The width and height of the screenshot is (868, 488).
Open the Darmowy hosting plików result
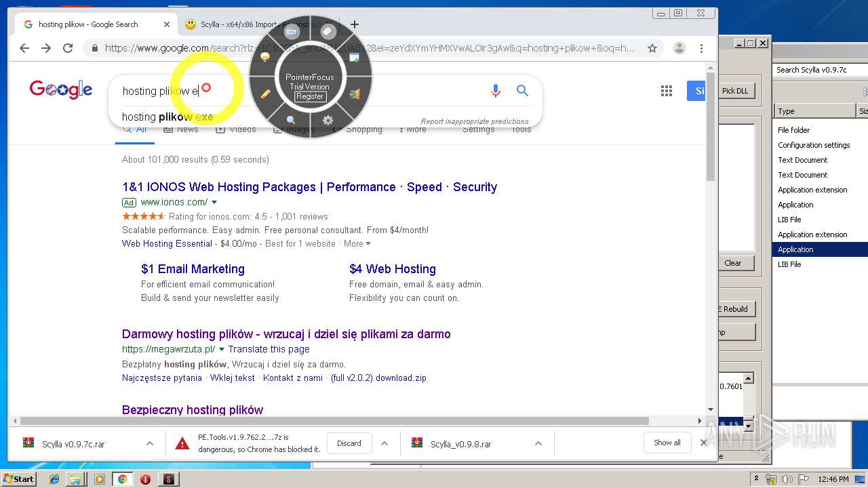286,334
